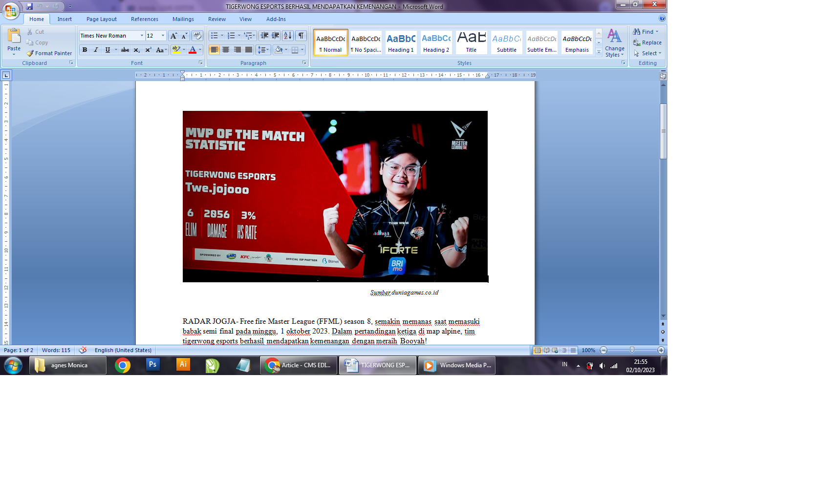Click Change Styles icon
This screenshot has height=504, width=820.
click(x=614, y=43)
